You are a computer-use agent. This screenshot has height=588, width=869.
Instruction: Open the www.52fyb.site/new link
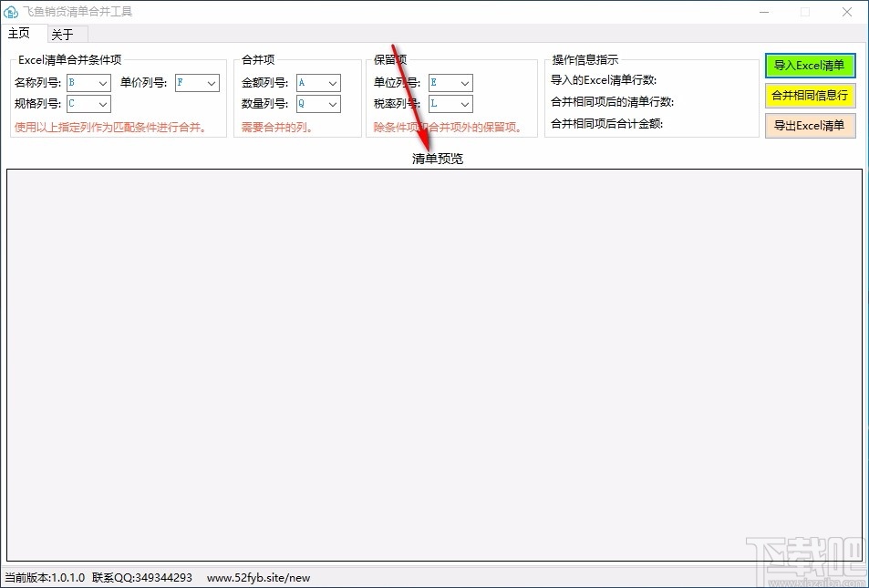click(x=258, y=577)
